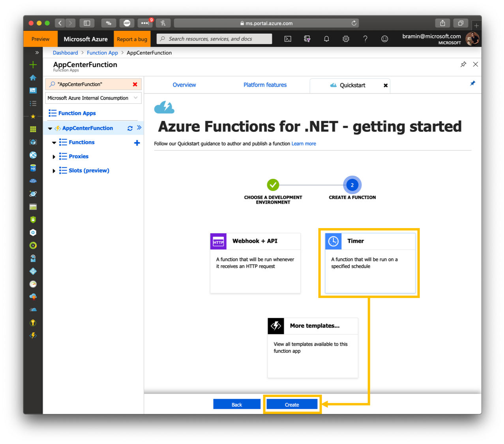Viewport: 504px width, 444px height.
Task: Pin AppCenterFunction to dashboard
Action: point(463,64)
